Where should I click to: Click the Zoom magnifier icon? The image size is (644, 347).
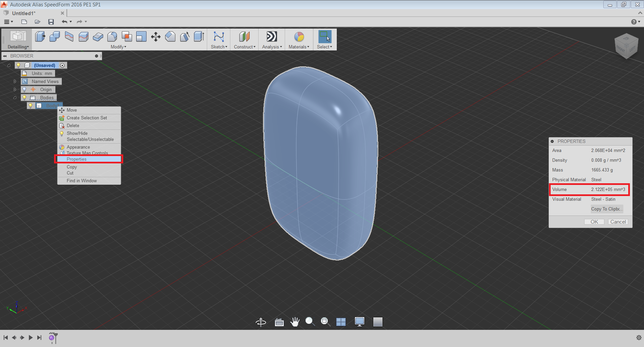pyautogui.click(x=310, y=321)
